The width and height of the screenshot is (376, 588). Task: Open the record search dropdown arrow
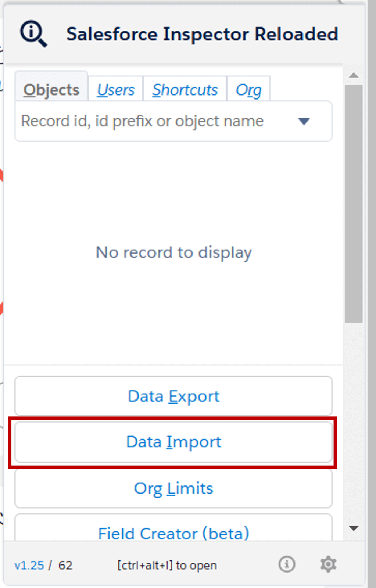pos(304,121)
